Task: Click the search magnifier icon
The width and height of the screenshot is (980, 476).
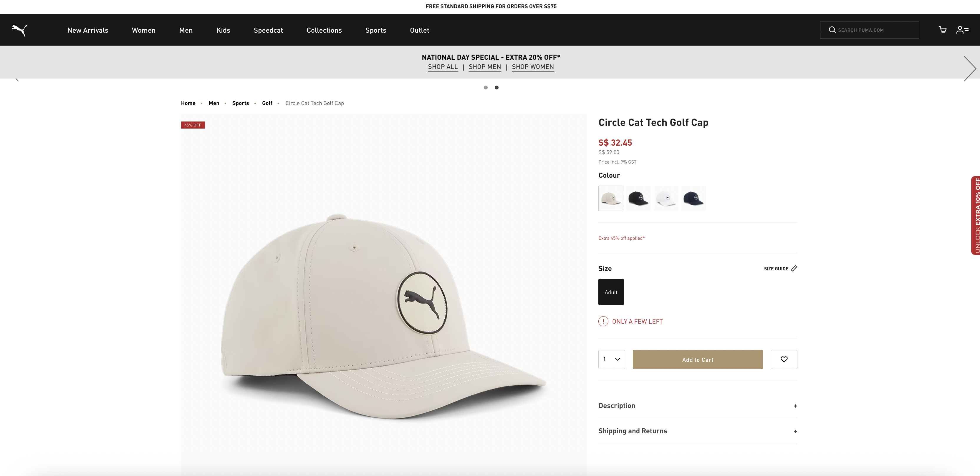Action: coord(832,30)
